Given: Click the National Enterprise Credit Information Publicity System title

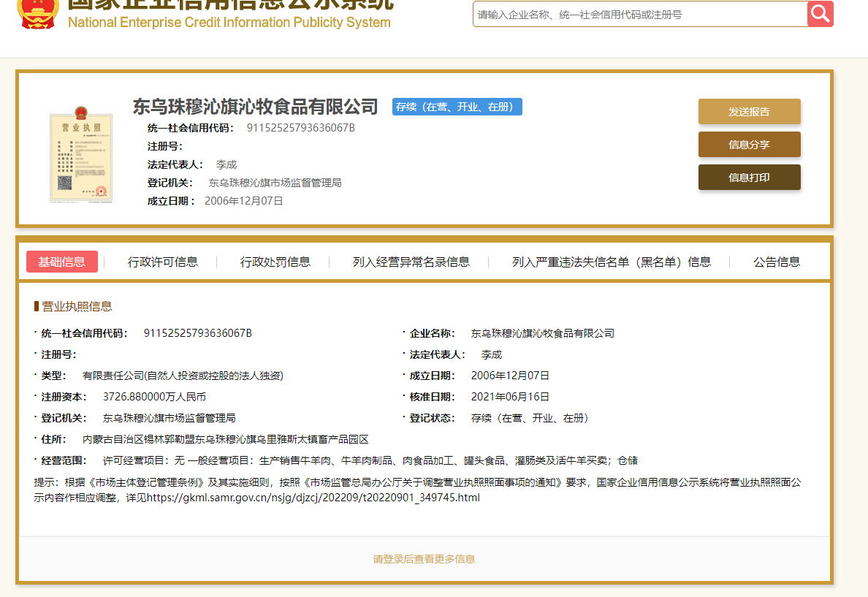Looking at the screenshot, I should [x=229, y=22].
